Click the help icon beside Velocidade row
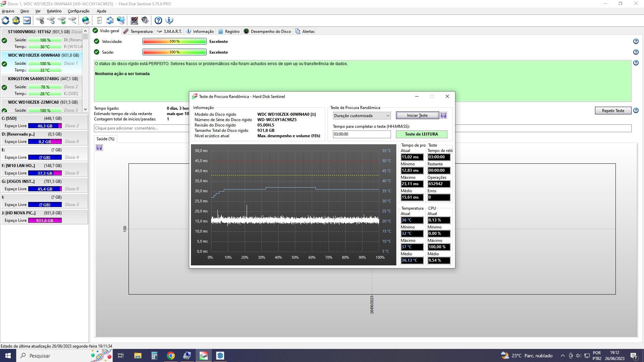 click(x=636, y=41)
